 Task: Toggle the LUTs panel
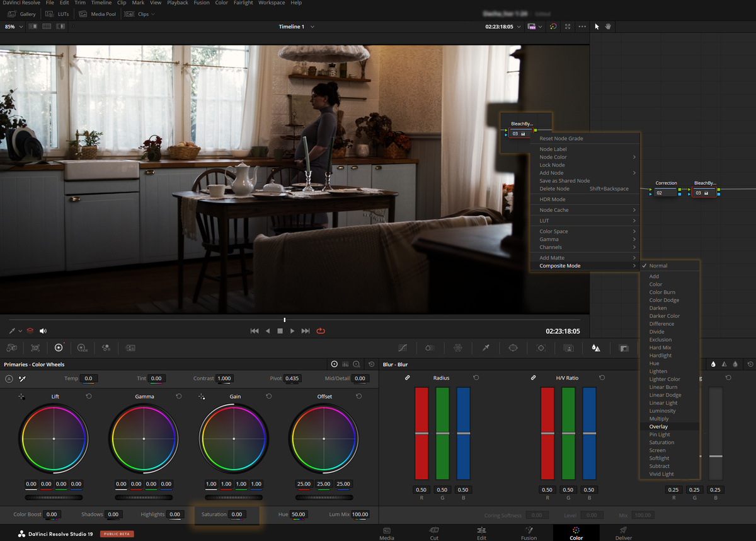(x=57, y=14)
